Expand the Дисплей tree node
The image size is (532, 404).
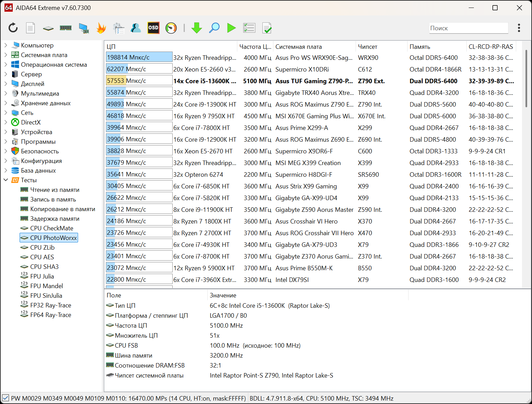click(x=6, y=84)
